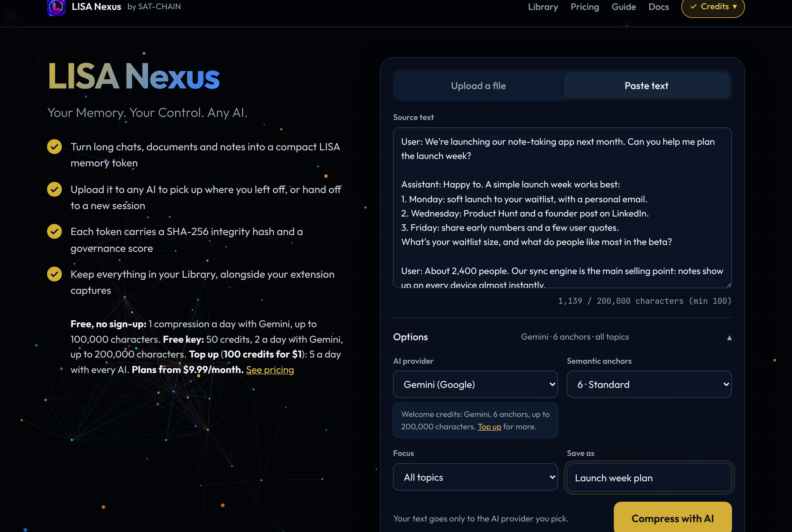Click the Save as Launch week plan field
Image resolution: width=792 pixels, height=532 pixels.
tap(649, 478)
